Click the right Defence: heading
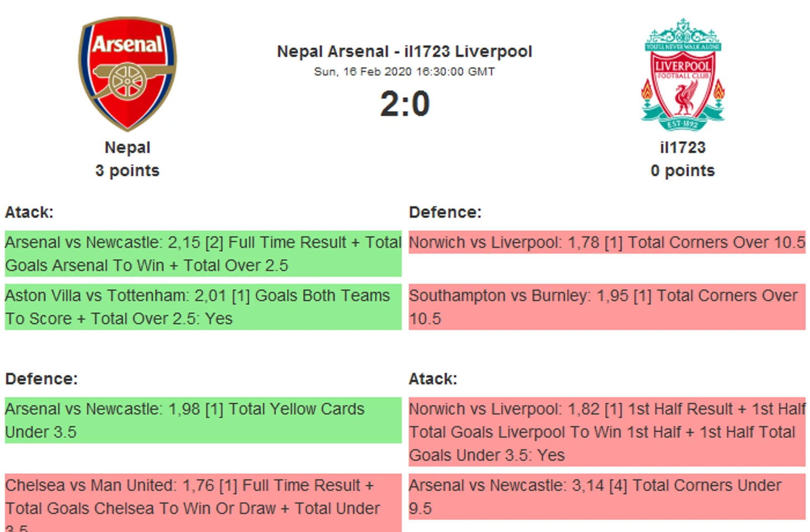Image resolution: width=810 pixels, height=532 pixels. tap(445, 212)
